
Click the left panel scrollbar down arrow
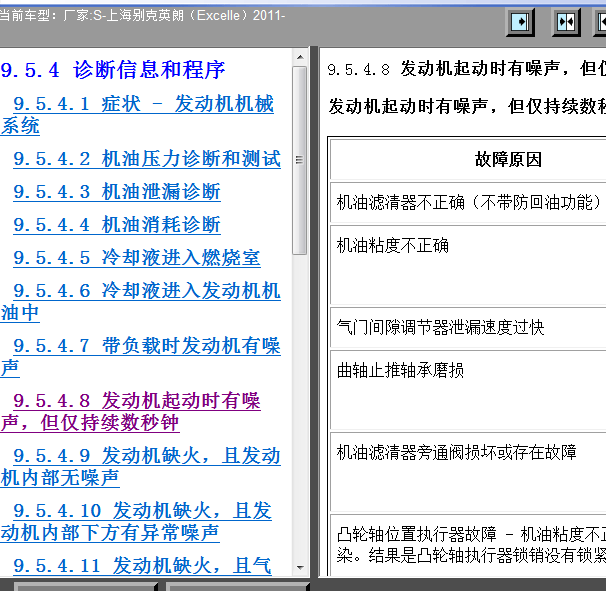click(300, 567)
